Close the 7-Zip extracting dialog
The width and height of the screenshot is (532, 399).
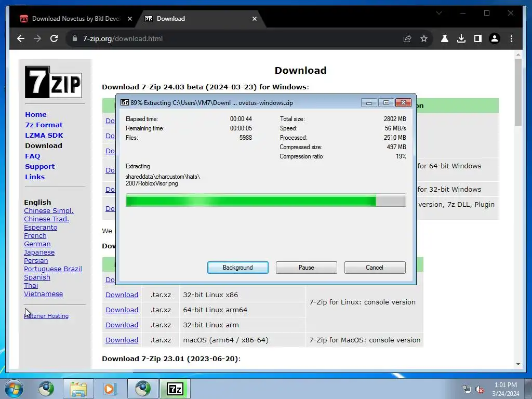tap(403, 102)
